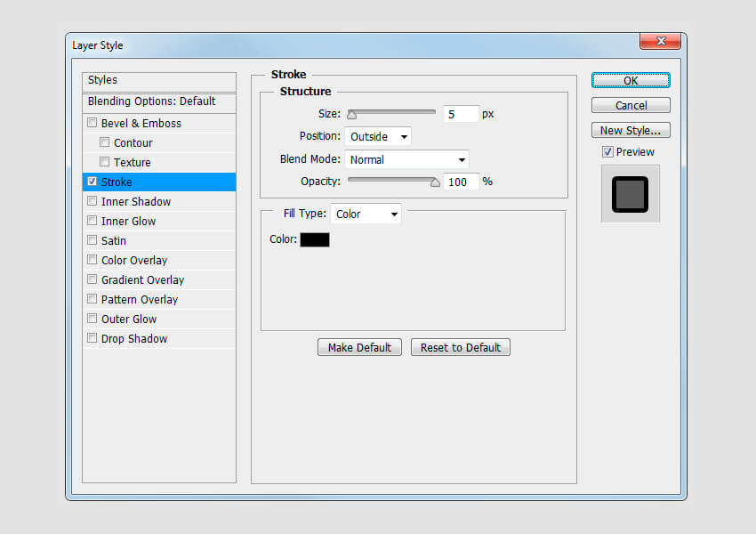
Task: Toggle the Preview checkbox
Action: point(607,152)
